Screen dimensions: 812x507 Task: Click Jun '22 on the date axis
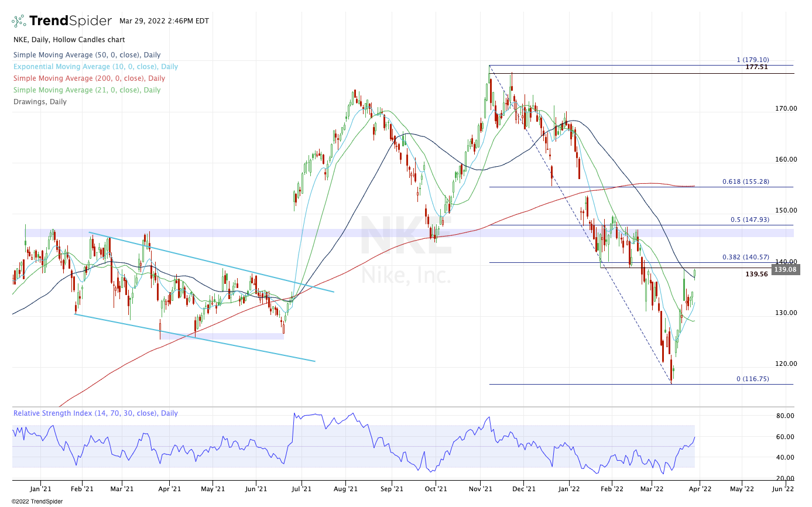tap(783, 488)
